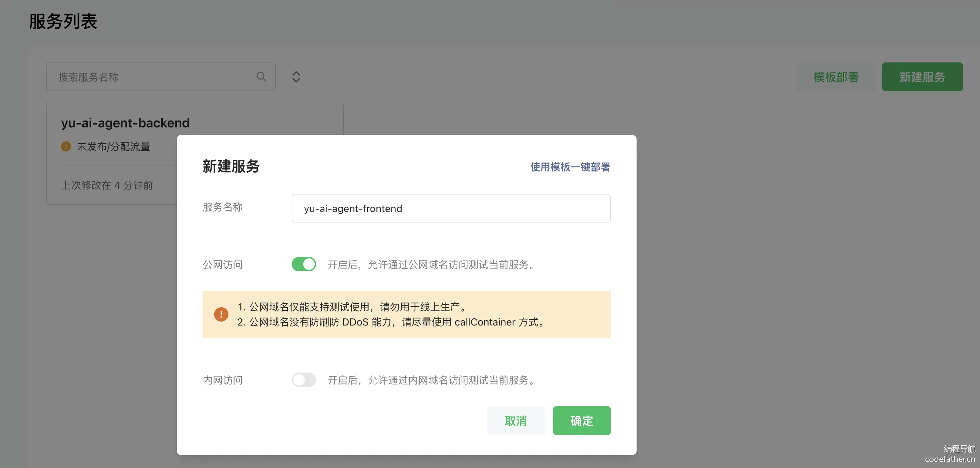Image resolution: width=980 pixels, height=468 pixels.
Task: Click the unpublished status warning icon
Action: pos(66,146)
